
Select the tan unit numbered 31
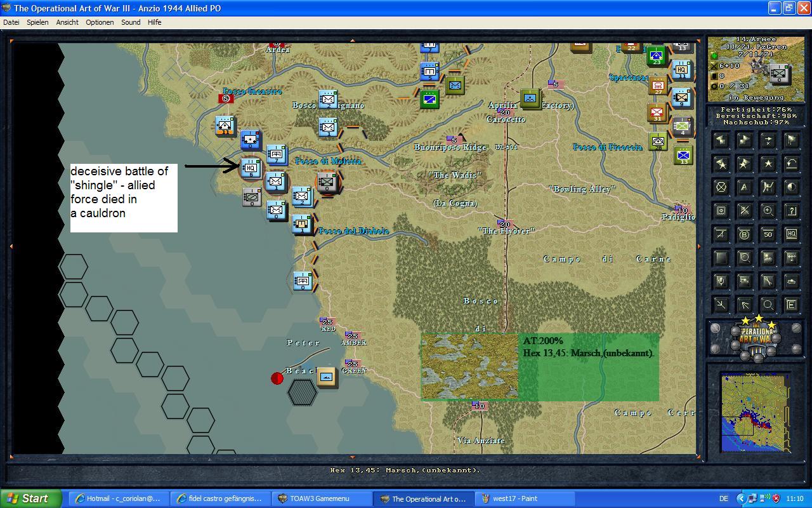click(657, 113)
